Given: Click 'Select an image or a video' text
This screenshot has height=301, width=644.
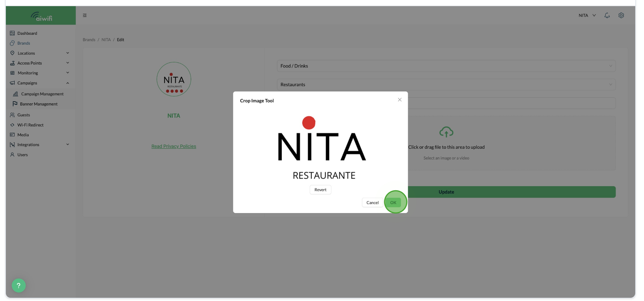Looking at the screenshot, I should point(446,158).
